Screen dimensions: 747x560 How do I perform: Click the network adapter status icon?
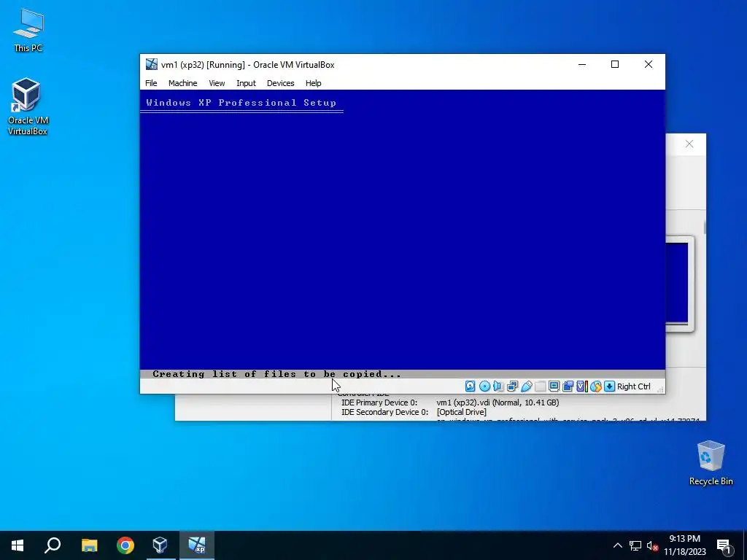pyautogui.click(x=512, y=386)
